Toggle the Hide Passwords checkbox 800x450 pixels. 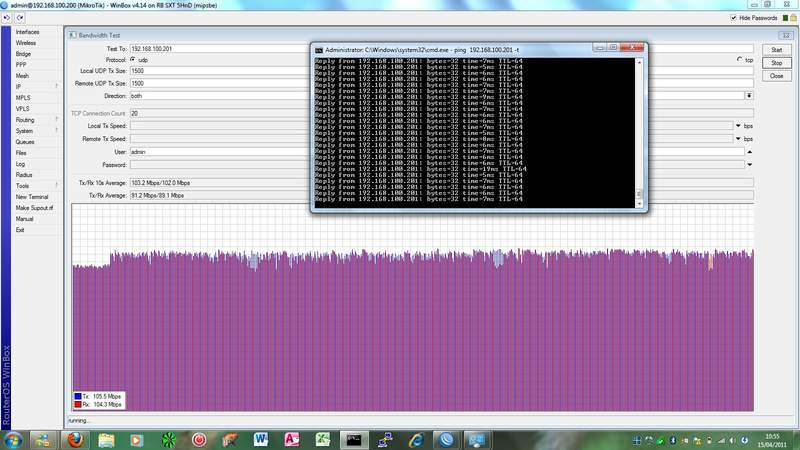(x=734, y=18)
